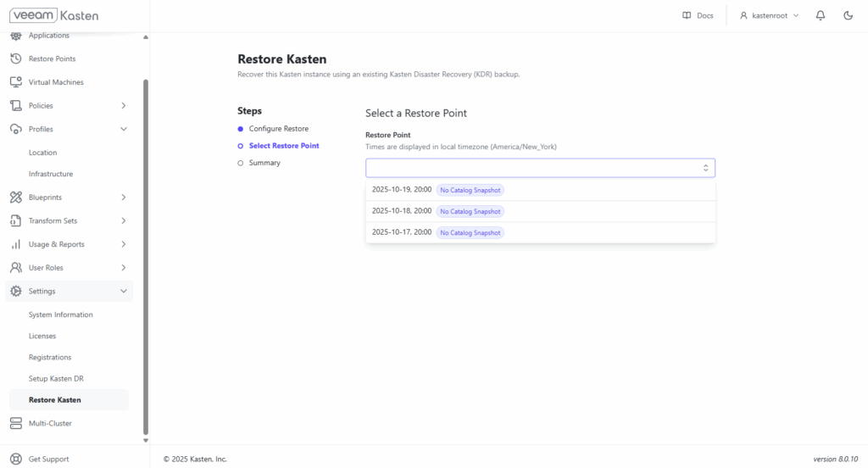Click the Virtual Machines monitor icon
The image size is (868, 468).
pyautogui.click(x=16, y=82)
